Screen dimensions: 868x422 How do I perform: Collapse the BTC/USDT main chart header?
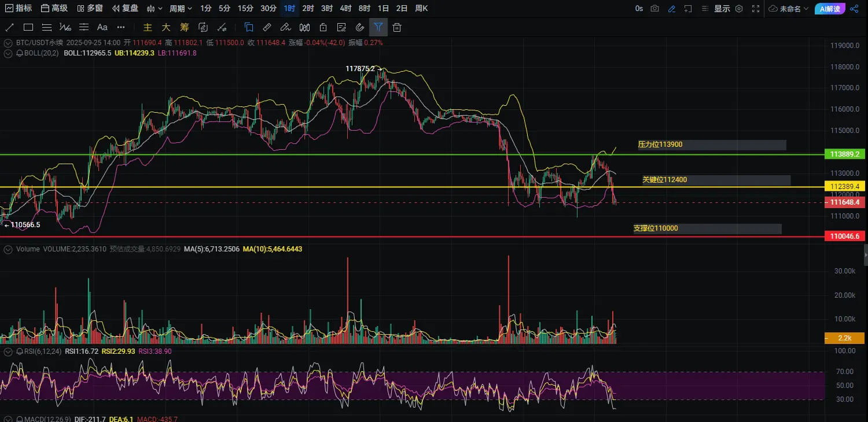[x=8, y=43]
